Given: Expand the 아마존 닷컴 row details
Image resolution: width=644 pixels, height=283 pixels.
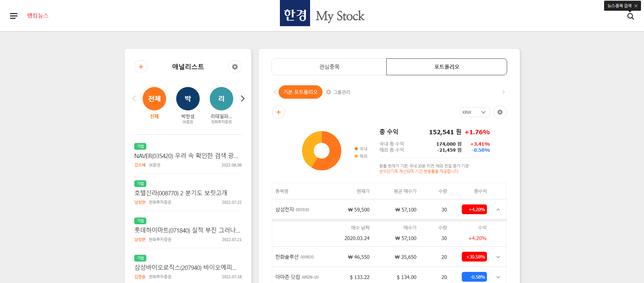Looking at the screenshot, I should pos(498,277).
